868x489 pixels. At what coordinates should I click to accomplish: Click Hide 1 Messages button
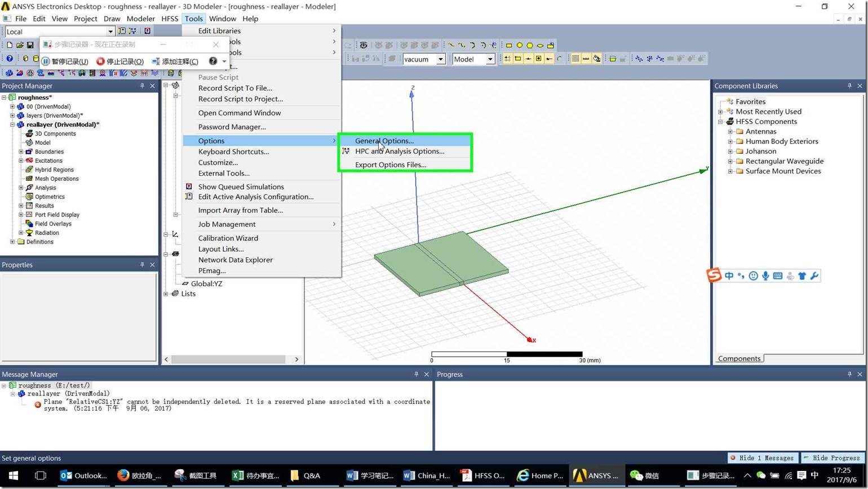[x=763, y=458]
